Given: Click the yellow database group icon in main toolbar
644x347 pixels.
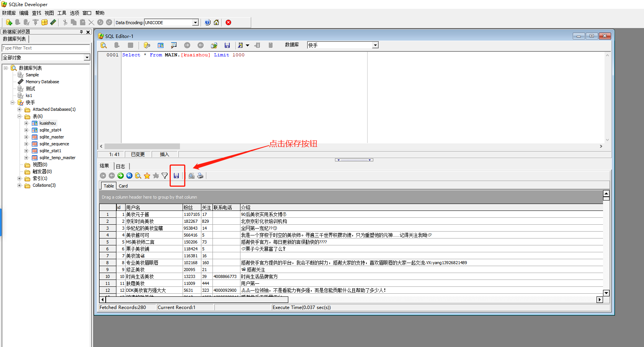Looking at the screenshot, I should click(x=44, y=22).
